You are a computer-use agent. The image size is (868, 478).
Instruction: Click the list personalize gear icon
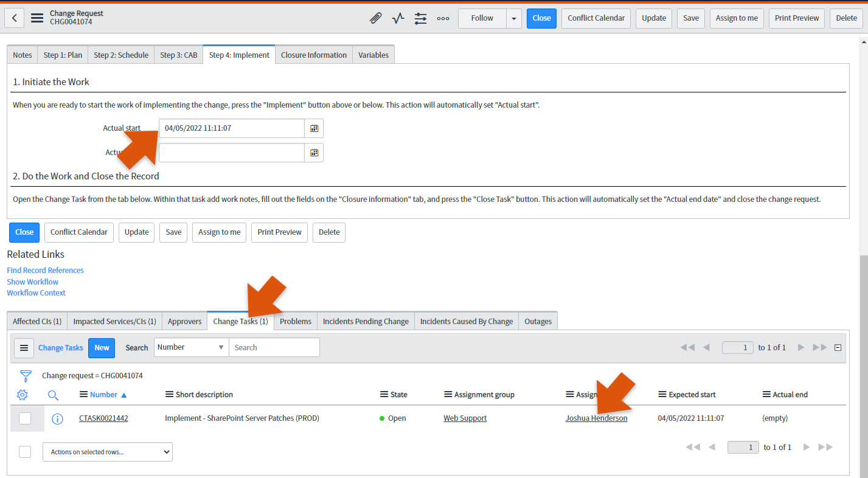pyautogui.click(x=23, y=395)
